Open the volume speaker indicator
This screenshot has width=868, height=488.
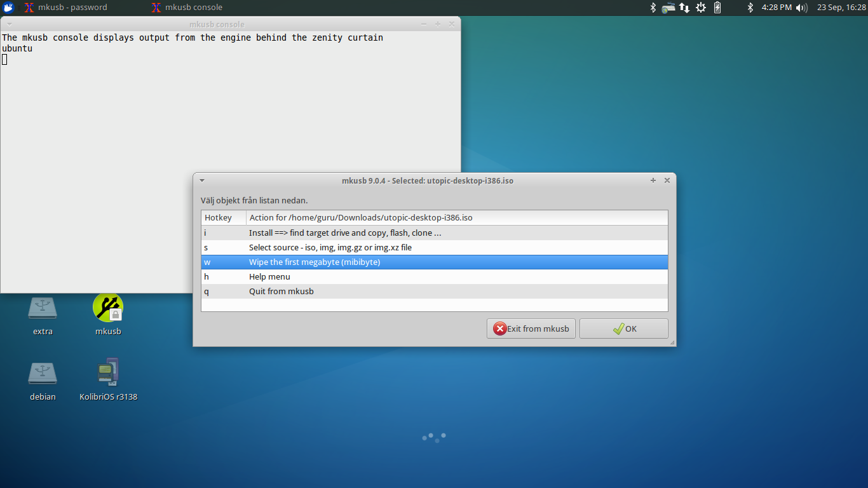802,8
